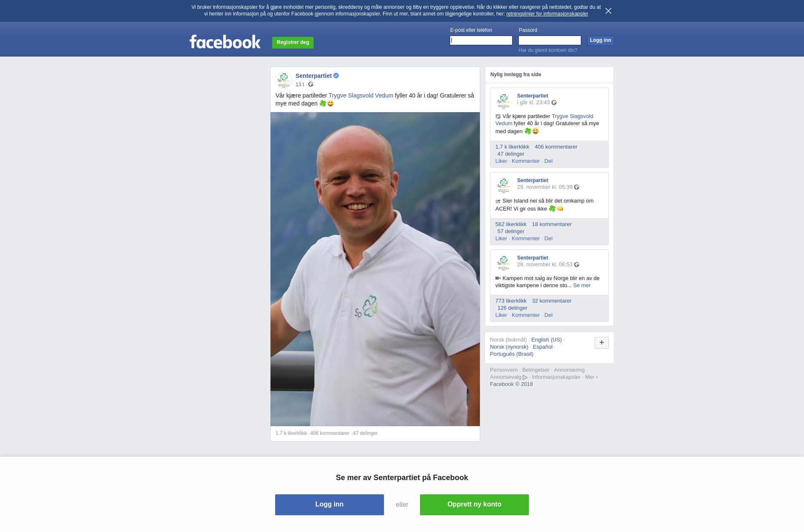Viewport: 804px width, 532px height.
Task: Click the verified badge next to Senterpartiet
Action: coord(336,76)
